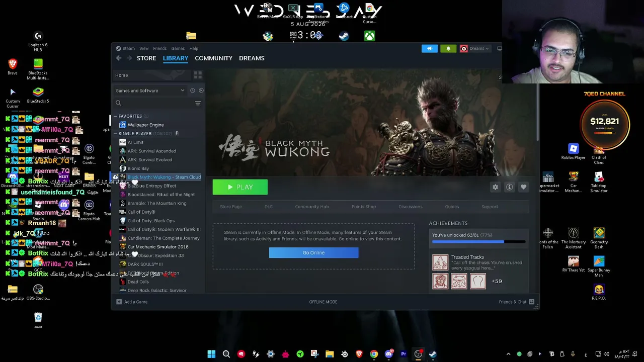Click the Windows Start button
The height and width of the screenshot is (362, 644).
click(211, 354)
